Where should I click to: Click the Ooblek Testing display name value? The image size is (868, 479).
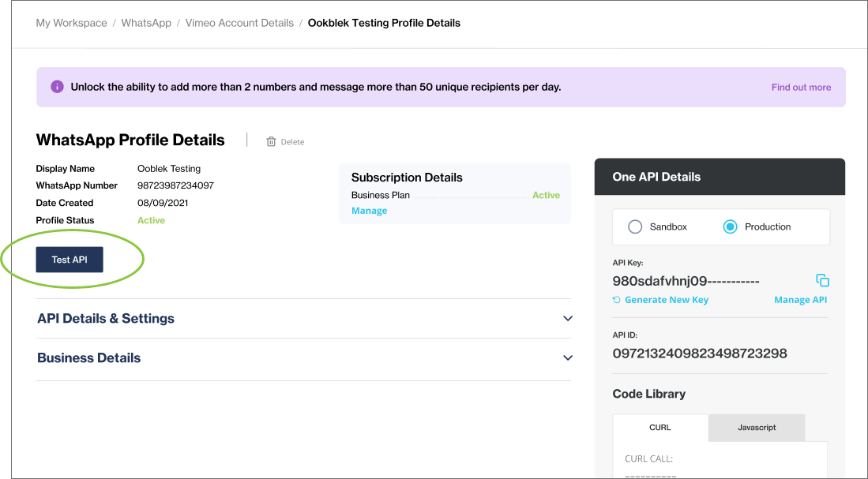click(169, 169)
